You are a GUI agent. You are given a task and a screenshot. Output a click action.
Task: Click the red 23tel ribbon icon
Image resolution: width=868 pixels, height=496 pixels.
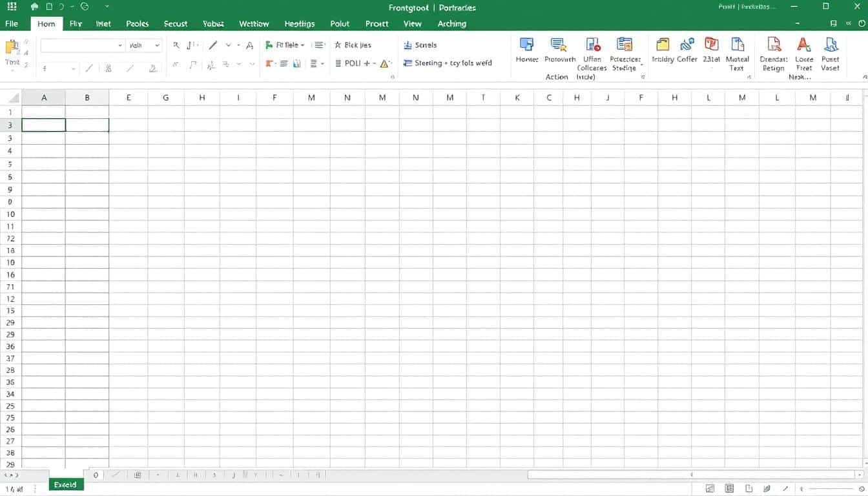click(x=711, y=45)
